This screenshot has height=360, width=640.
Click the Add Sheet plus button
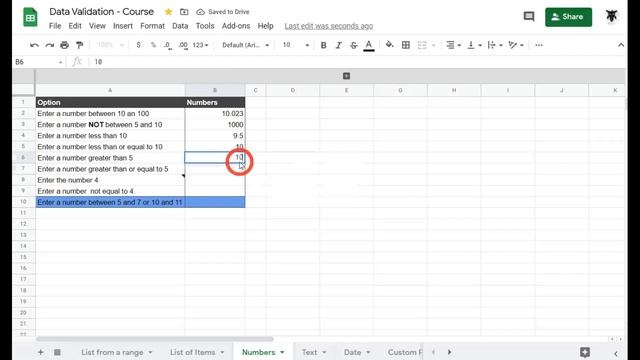pyautogui.click(x=40, y=352)
